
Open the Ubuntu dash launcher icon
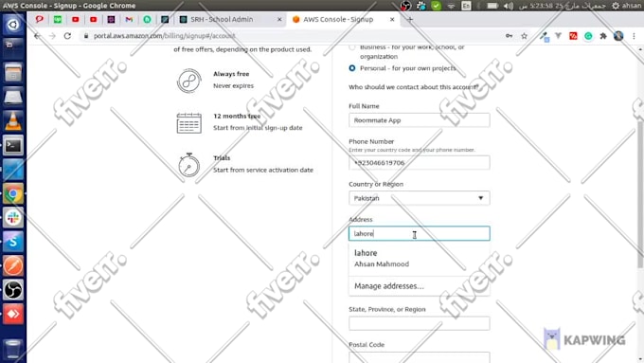(13, 25)
